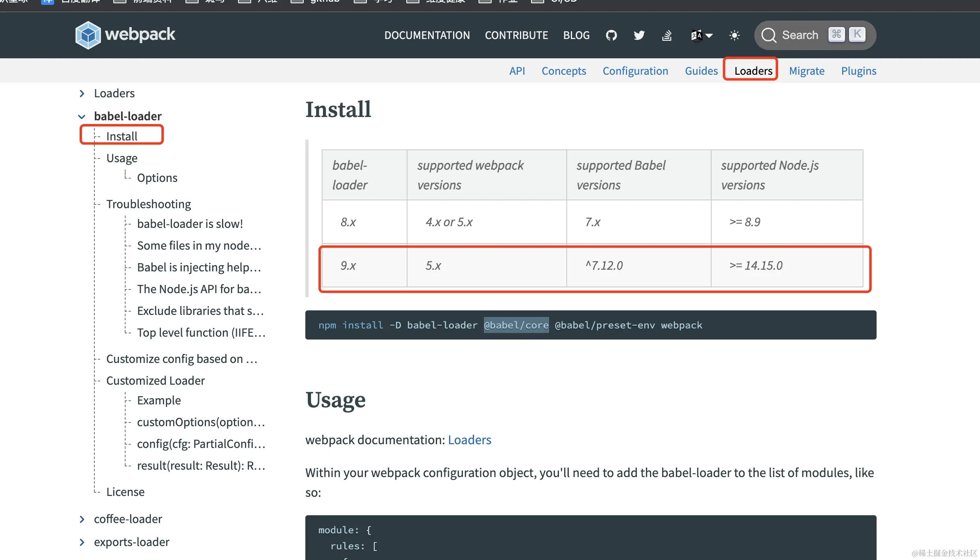Open the language translation dropdown
This screenshot has height=560, width=980.
point(701,35)
